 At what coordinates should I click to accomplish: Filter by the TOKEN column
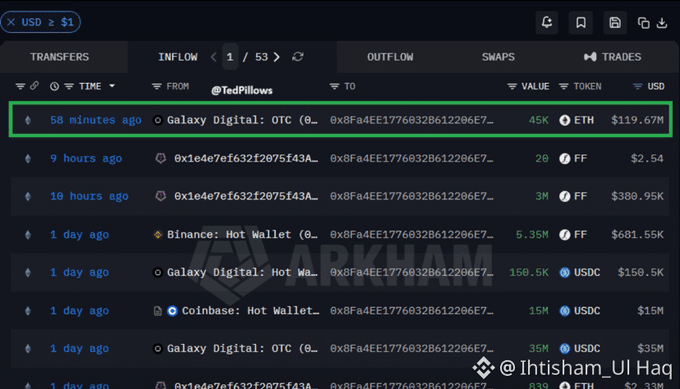pyautogui.click(x=564, y=86)
